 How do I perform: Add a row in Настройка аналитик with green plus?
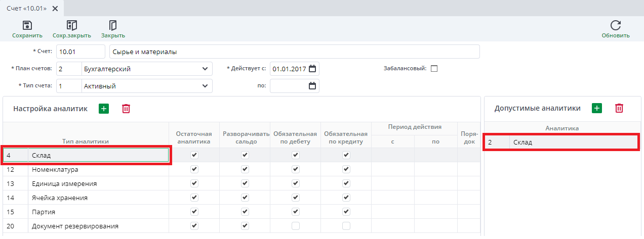[x=104, y=109]
